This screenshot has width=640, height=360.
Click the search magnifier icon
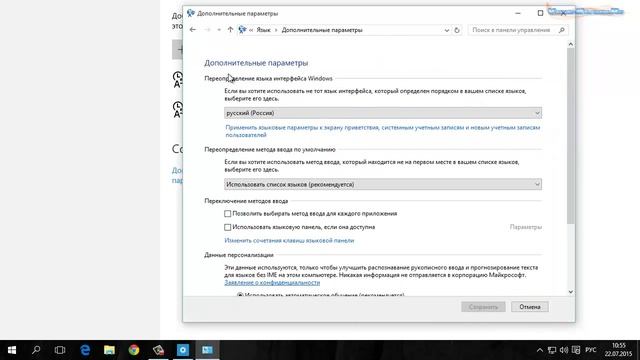click(562, 30)
